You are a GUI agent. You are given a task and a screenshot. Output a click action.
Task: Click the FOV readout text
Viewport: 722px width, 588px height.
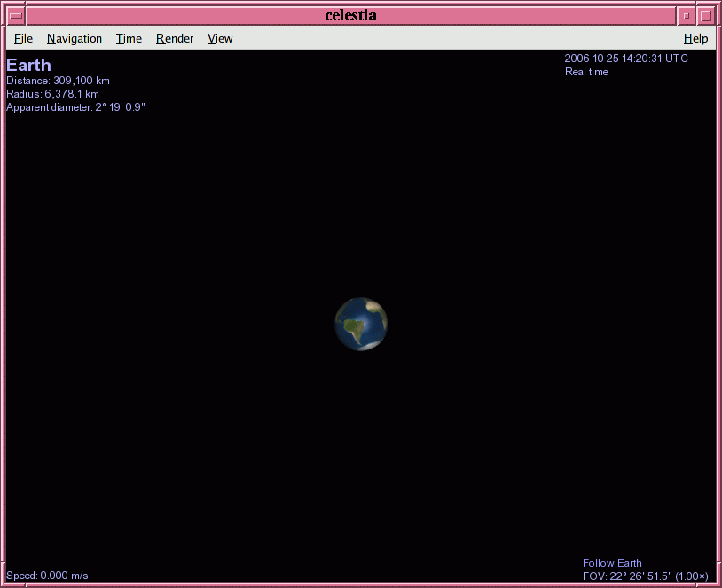click(x=645, y=576)
